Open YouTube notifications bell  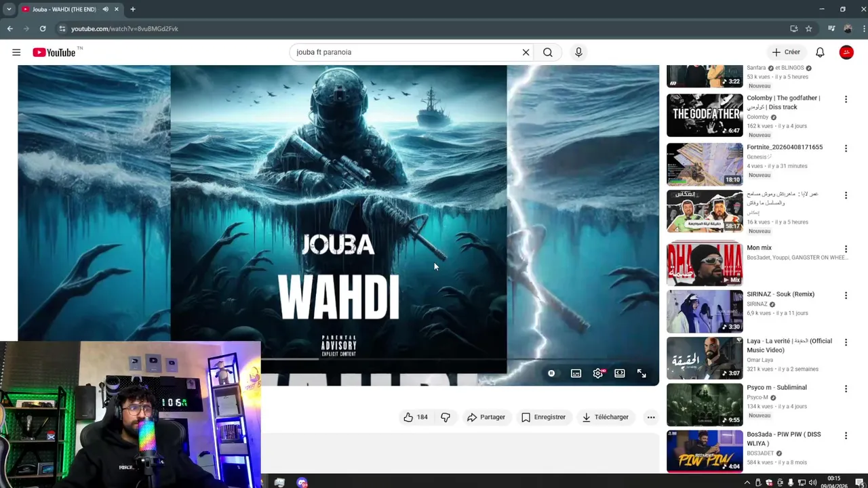click(820, 52)
